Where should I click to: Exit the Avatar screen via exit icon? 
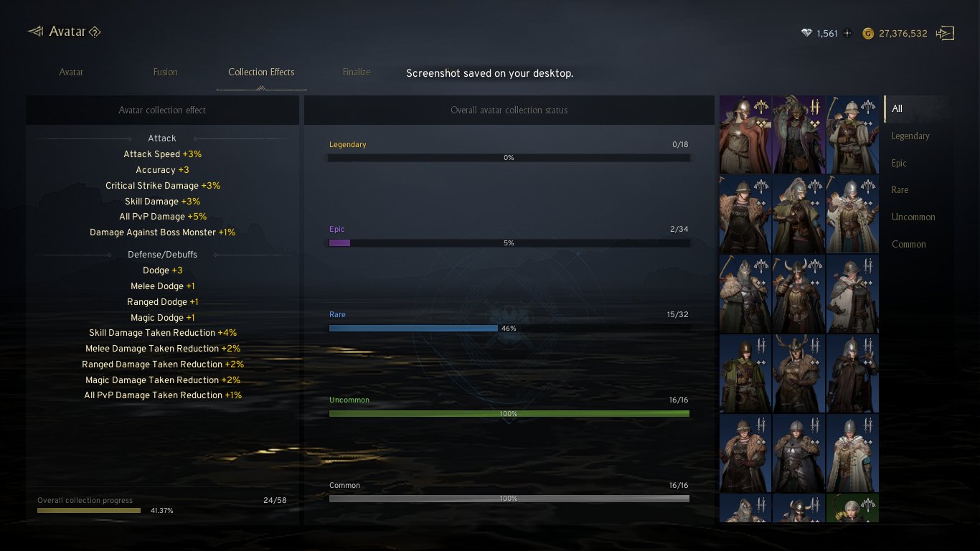pos(945,33)
